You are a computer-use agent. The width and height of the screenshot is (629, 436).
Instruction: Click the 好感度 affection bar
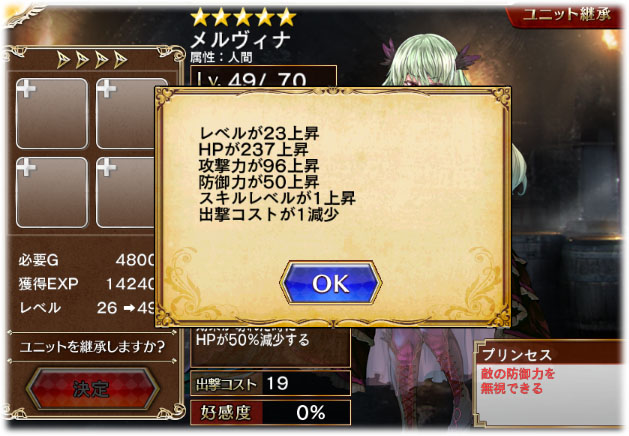[x=270, y=412]
